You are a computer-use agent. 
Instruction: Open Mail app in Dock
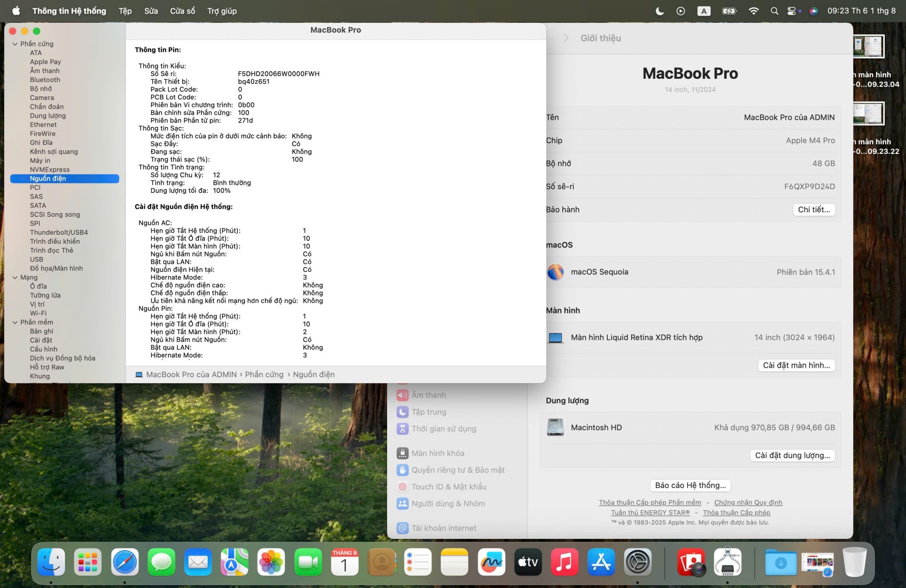pyautogui.click(x=198, y=562)
